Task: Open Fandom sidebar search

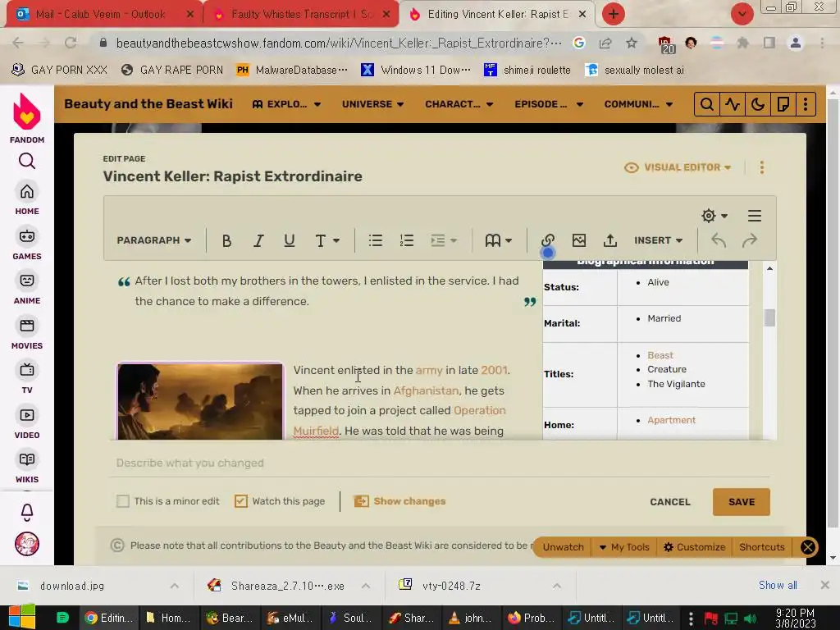Action: (x=27, y=161)
